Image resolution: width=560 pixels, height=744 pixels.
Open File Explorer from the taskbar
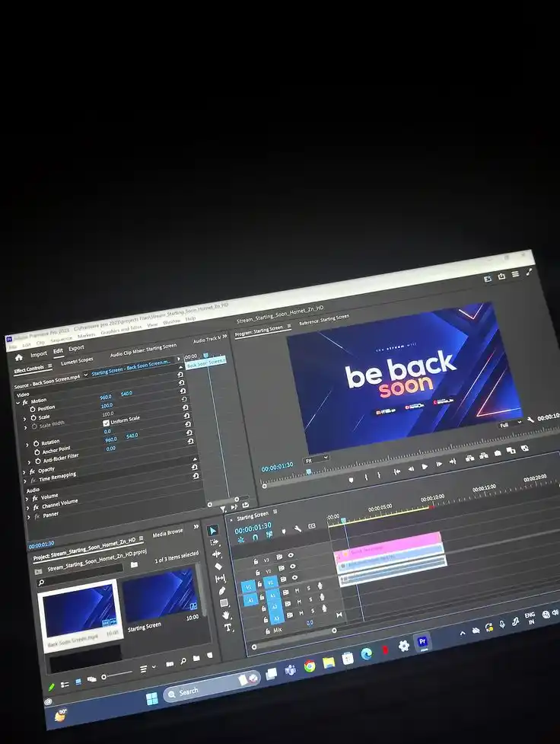(329, 662)
